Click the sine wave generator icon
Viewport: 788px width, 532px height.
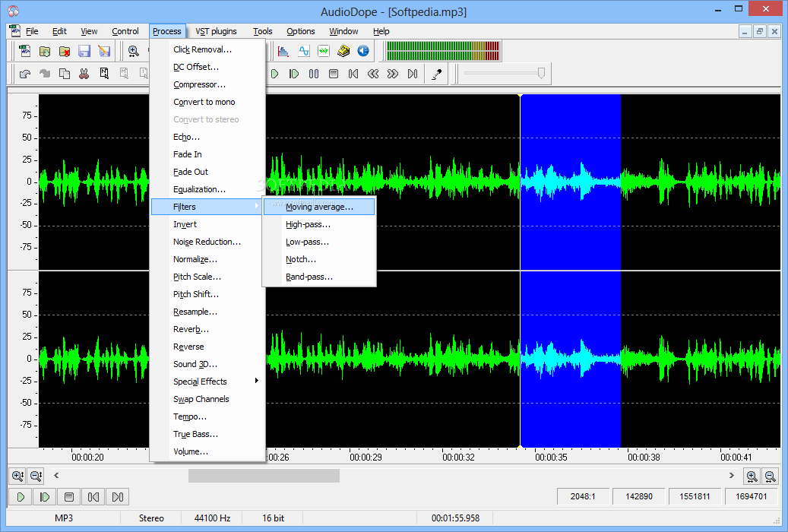(303, 51)
